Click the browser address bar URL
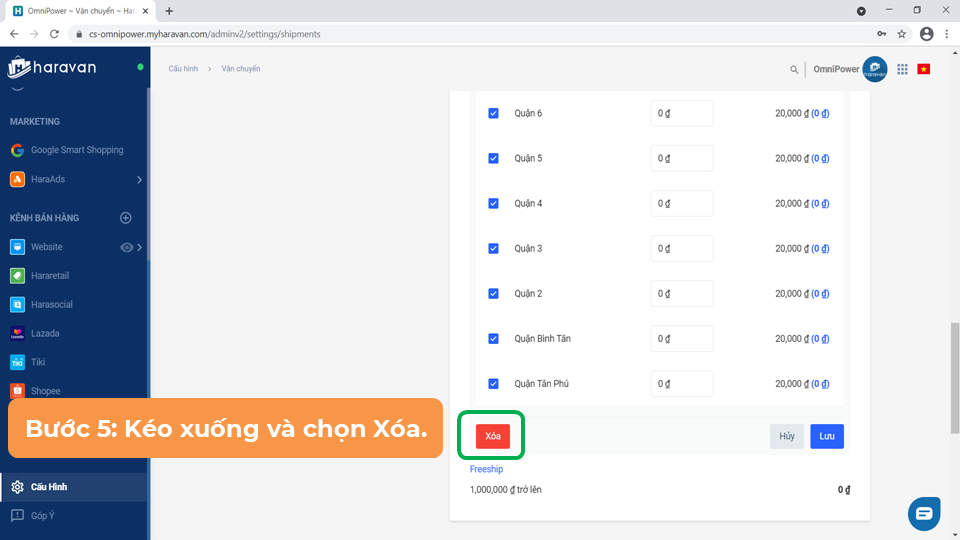This screenshot has width=960, height=540. pyautogui.click(x=204, y=34)
